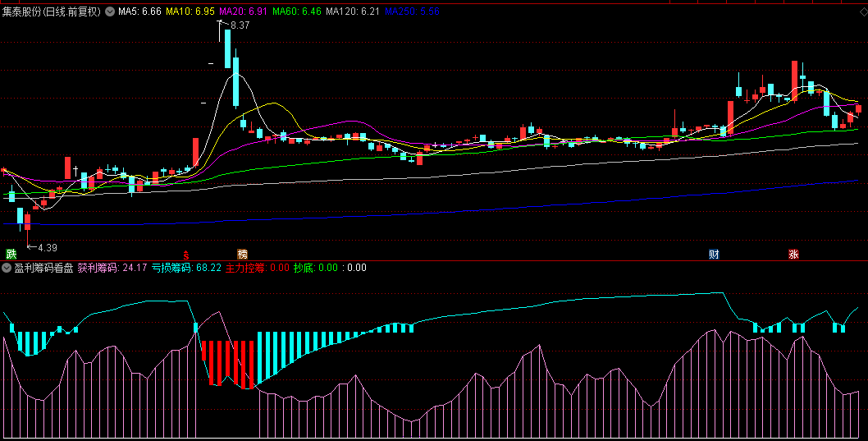Click the 亏损筹码: 68.22 value
This screenshot has height=441, width=868.
point(186,269)
